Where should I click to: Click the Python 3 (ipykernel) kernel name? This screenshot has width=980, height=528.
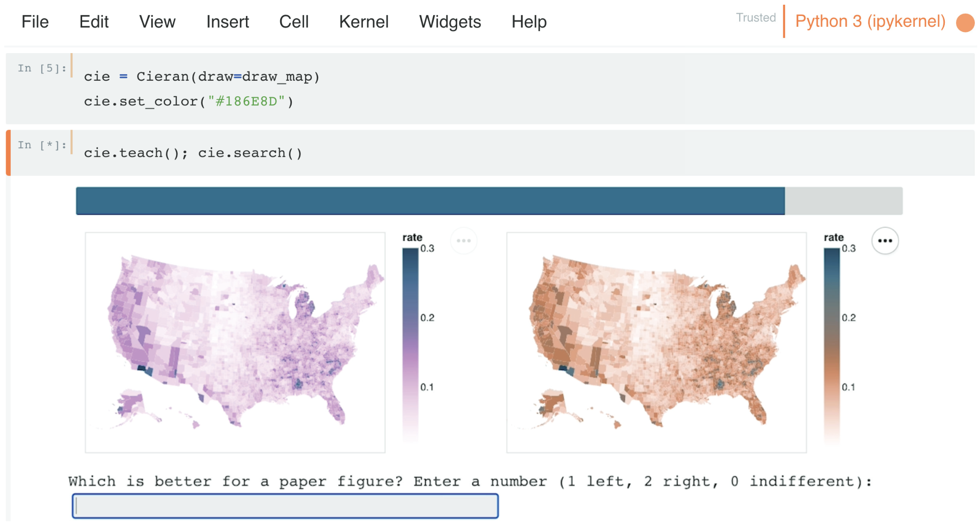pyautogui.click(x=870, y=21)
